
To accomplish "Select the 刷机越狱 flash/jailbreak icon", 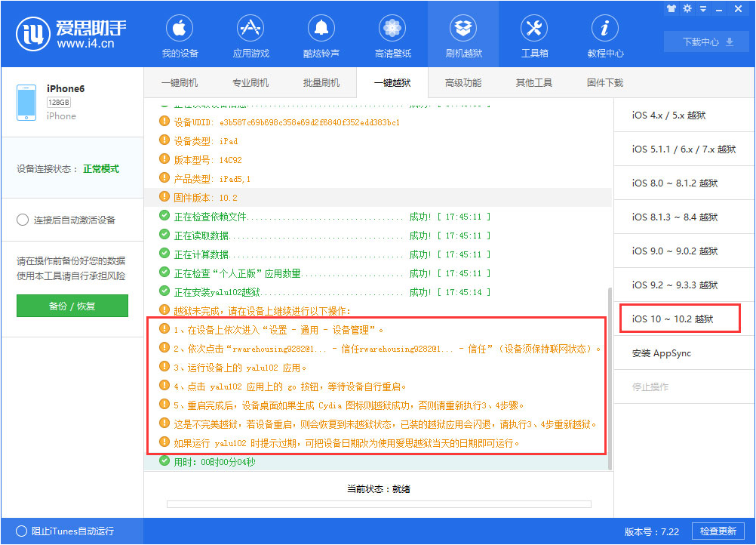I will coord(463,34).
